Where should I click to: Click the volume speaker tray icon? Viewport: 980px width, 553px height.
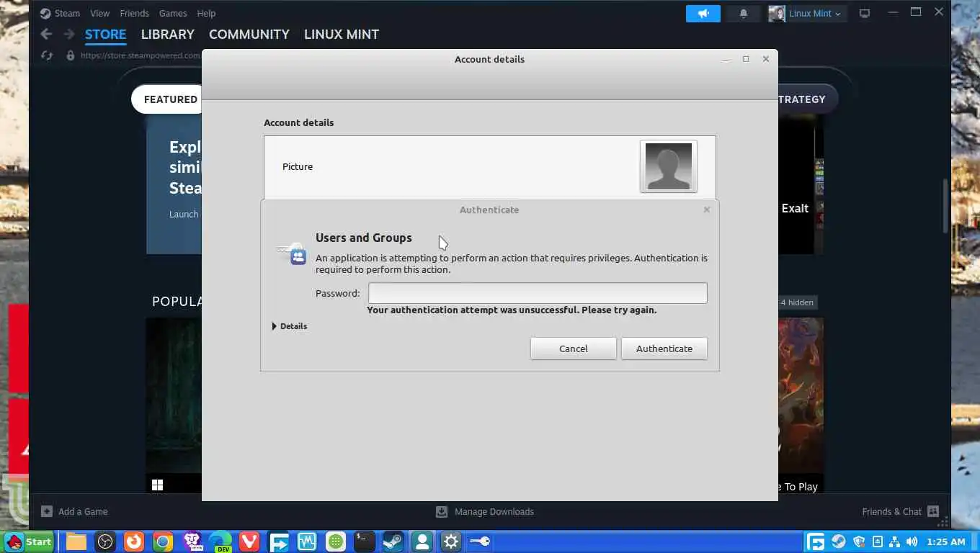(912, 541)
